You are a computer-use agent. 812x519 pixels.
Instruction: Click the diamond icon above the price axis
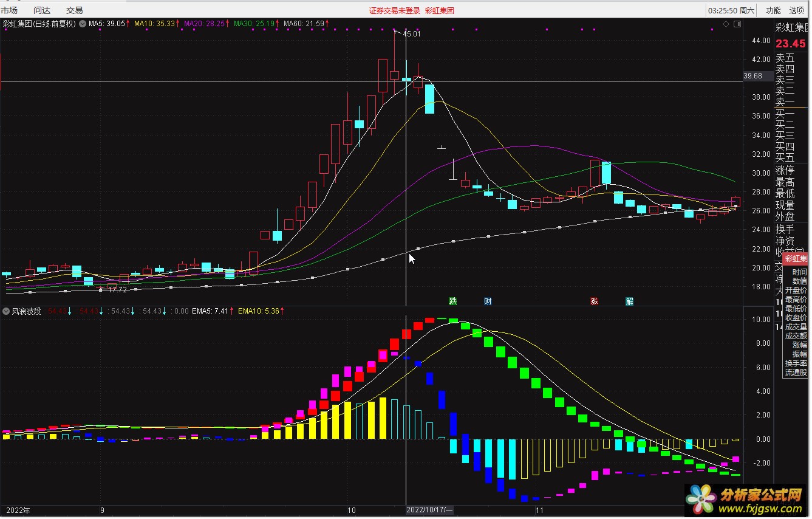[x=726, y=24]
